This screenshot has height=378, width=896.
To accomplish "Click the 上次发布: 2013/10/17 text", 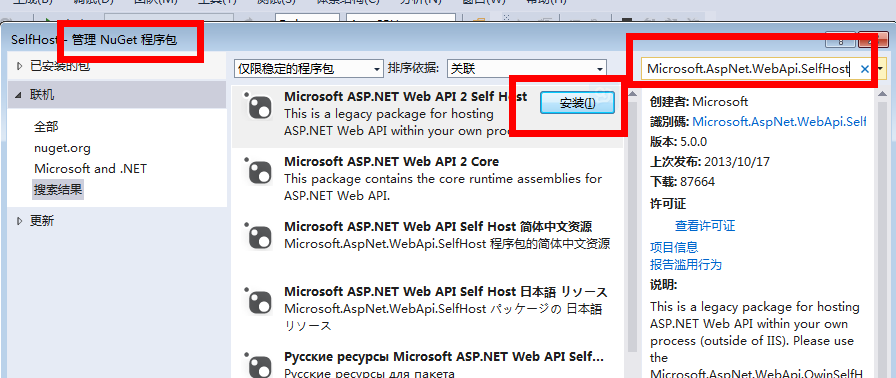I will pyautogui.click(x=710, y=162).
